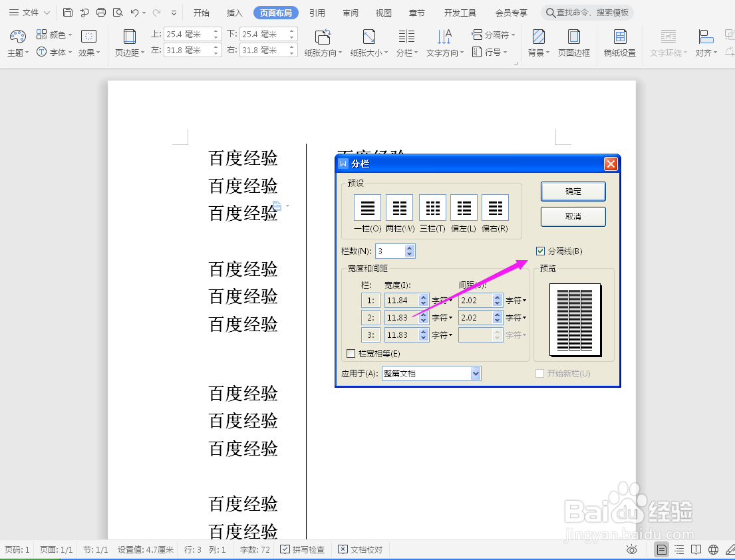Open Manuscript Paper Settings (稿纸设置)
Screen dimensions: 735x560
tap(620, 43)
